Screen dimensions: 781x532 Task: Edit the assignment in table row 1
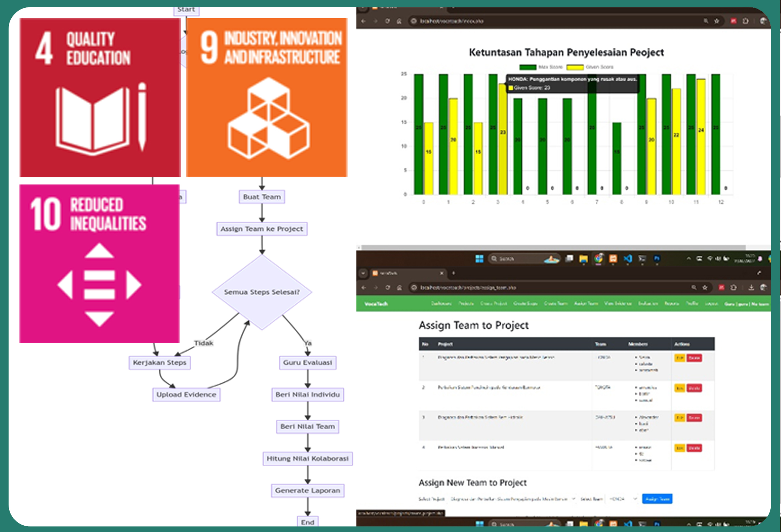pyautogui.click(x=679, y=358)
